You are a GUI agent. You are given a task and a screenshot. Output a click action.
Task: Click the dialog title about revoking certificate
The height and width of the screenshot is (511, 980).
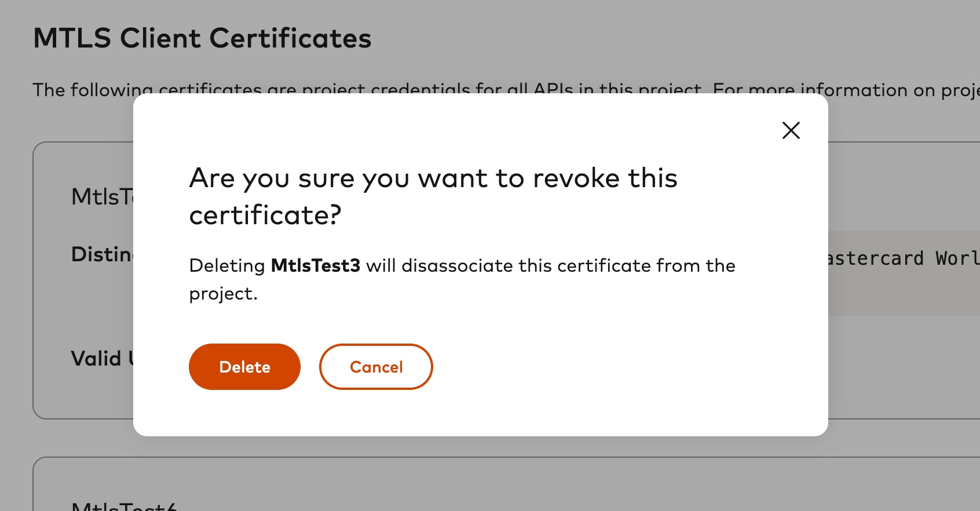tap(433, 195)
